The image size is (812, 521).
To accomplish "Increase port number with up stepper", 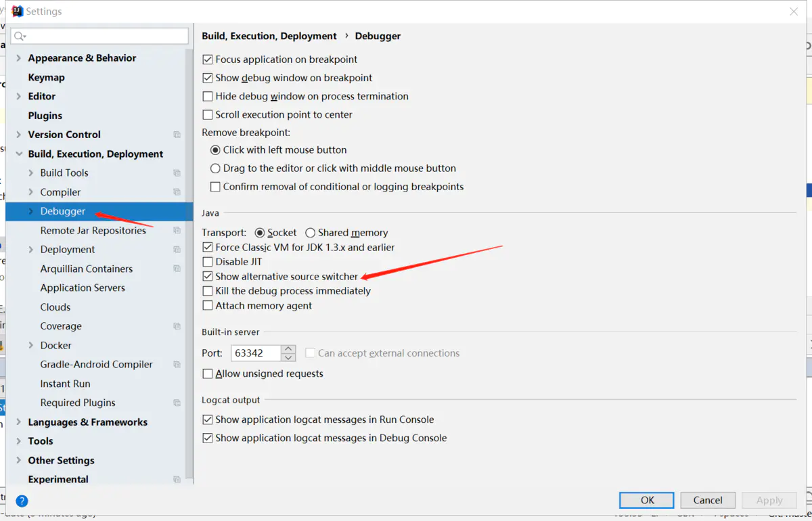I will pos(289,349).
